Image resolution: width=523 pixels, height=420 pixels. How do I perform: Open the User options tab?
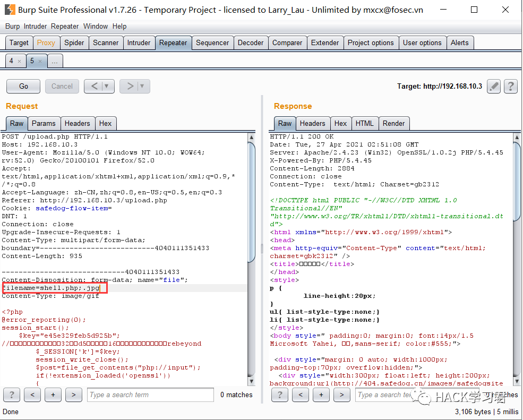pyautogui.click(x=422, y=42)
